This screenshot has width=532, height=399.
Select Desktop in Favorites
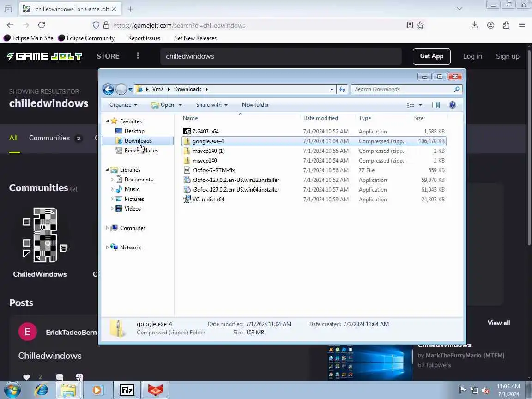point(134,131)
